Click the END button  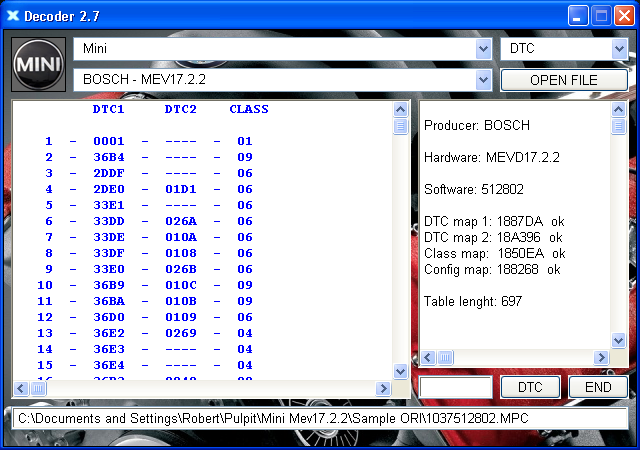coord(598,387)
